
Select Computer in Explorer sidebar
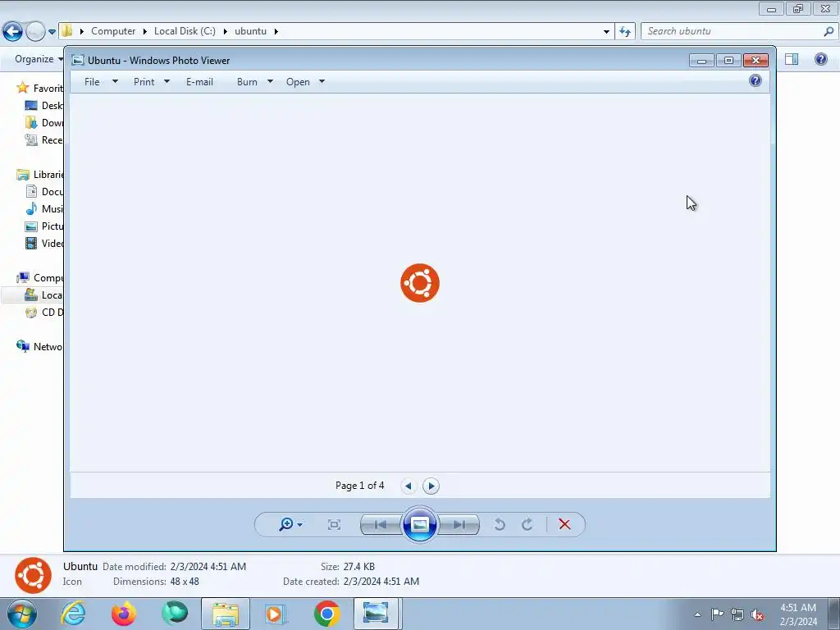pos(39,277)
